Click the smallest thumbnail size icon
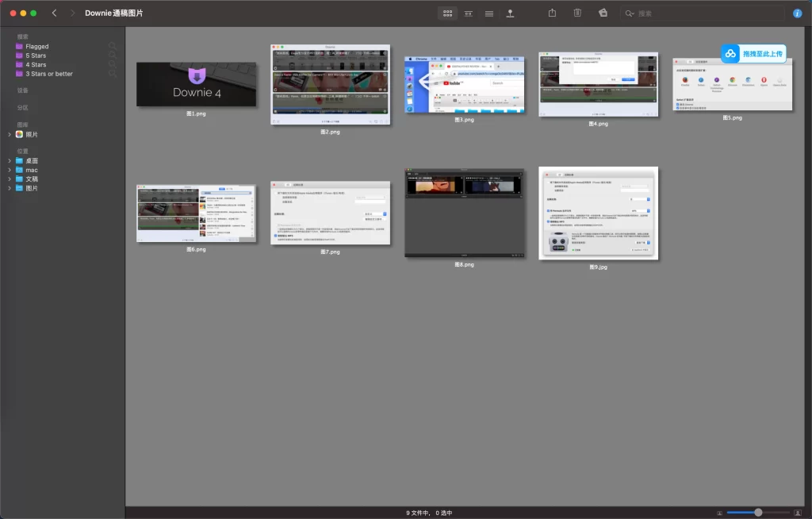This screenshot has width=812, height=519. (719, 513)
